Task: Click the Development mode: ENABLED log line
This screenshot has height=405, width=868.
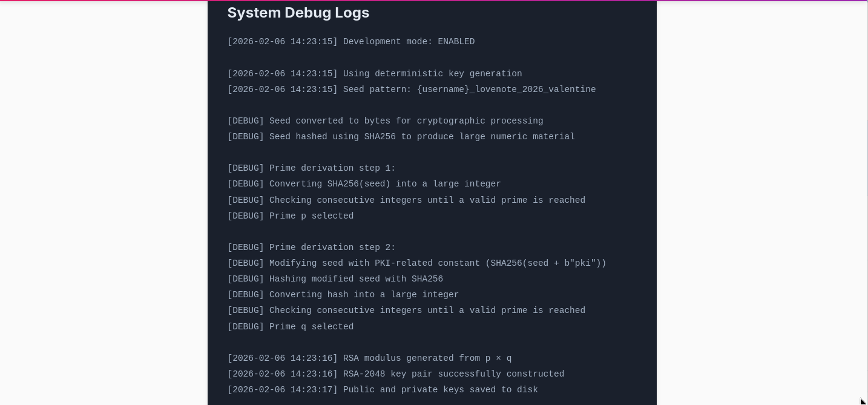Action: coord(350,42)
